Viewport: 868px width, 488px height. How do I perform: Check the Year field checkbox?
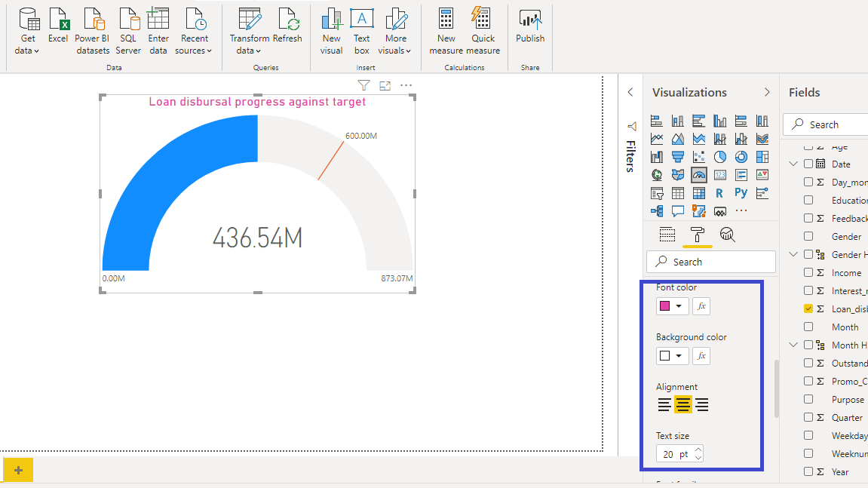click(x=808, y=472)
